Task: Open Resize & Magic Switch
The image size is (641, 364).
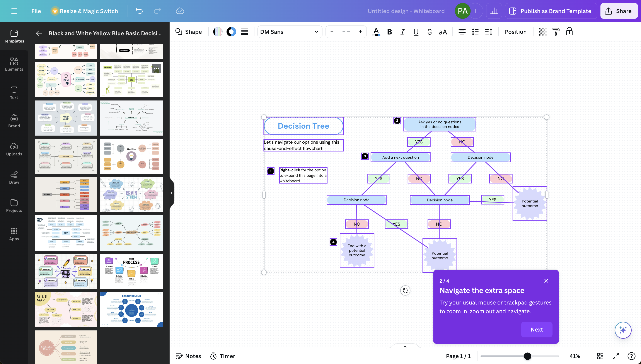Action: [85, 11]
